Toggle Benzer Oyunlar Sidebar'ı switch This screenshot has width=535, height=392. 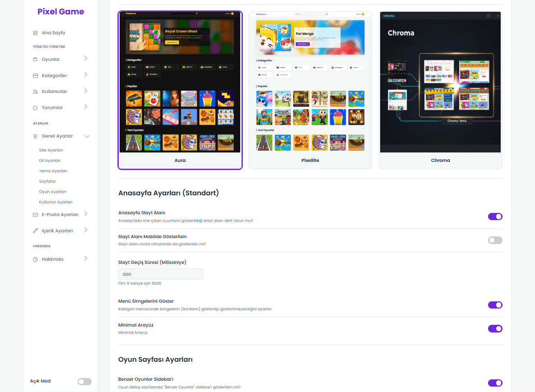495,383
